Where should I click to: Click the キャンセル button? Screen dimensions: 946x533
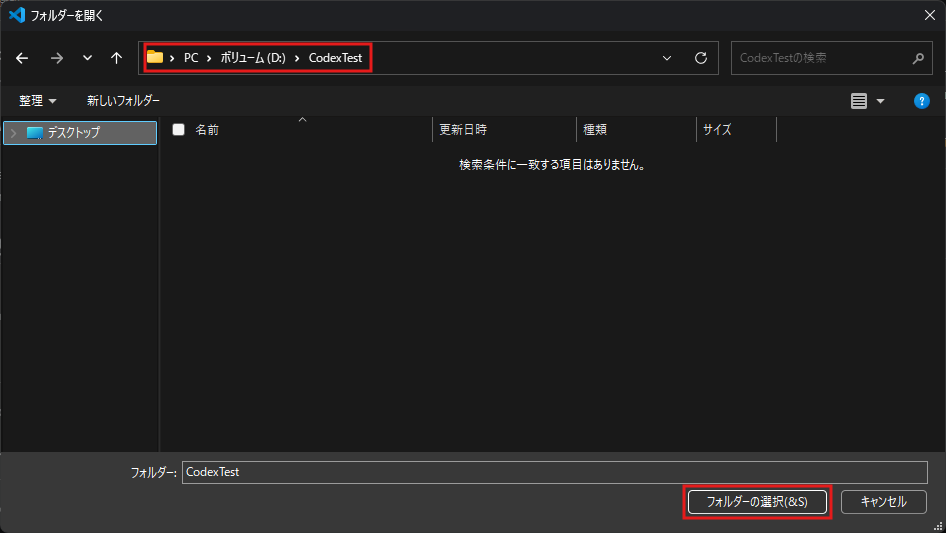tap(883, 501)
